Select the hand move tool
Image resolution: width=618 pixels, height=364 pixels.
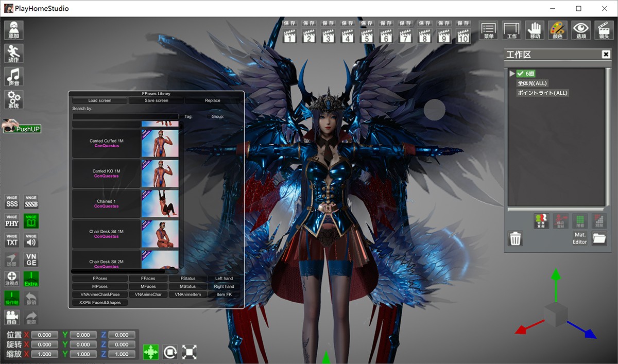point(535,30)
